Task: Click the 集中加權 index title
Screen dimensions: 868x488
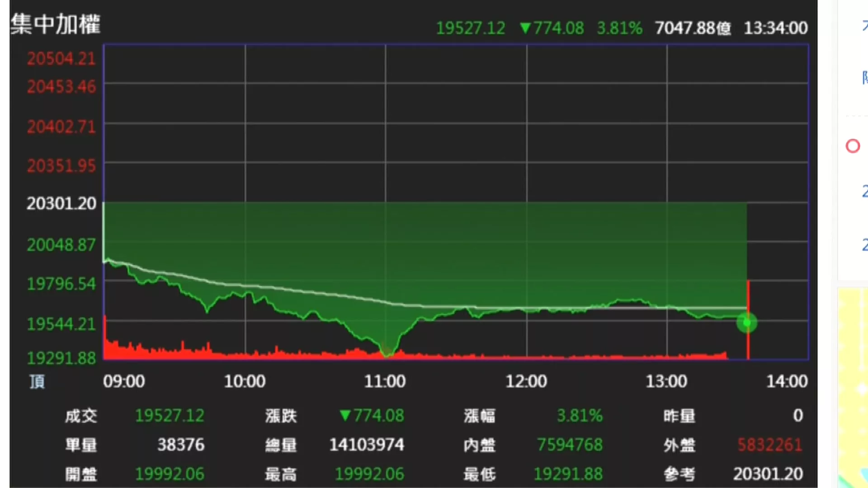Action: pyautogui.click(x=56, y=24)
